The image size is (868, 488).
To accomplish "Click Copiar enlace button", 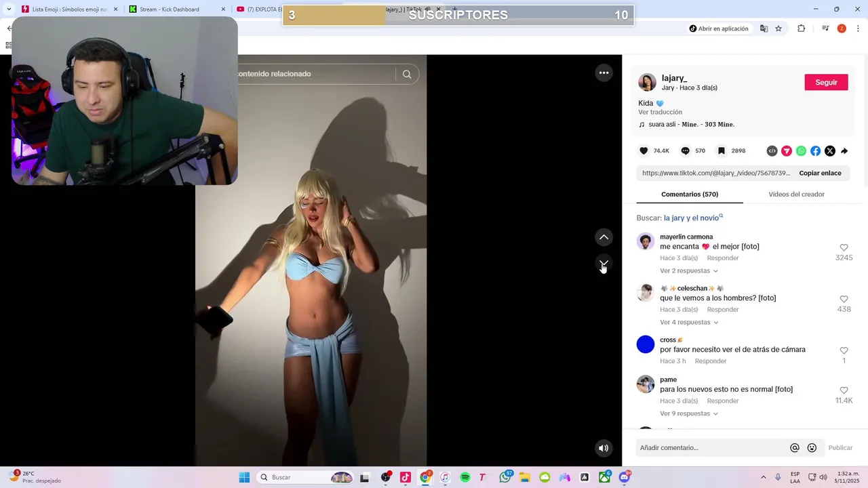I will point(820,173).
